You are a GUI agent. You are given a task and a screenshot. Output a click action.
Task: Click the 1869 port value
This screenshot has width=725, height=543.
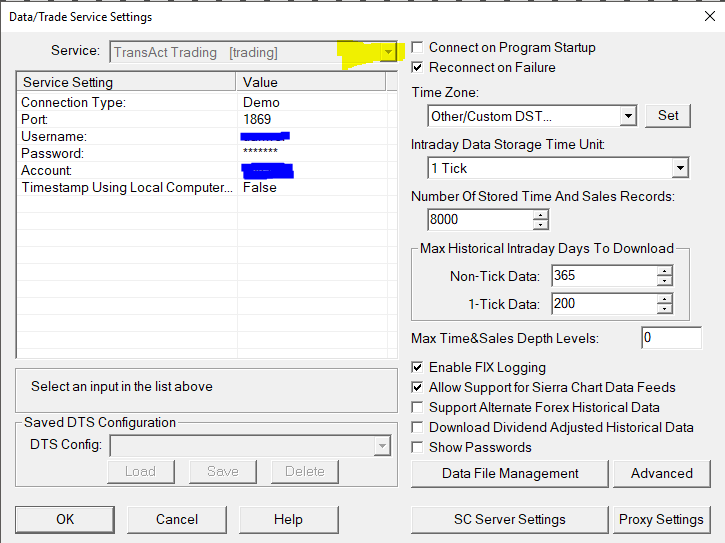point(257,119)
